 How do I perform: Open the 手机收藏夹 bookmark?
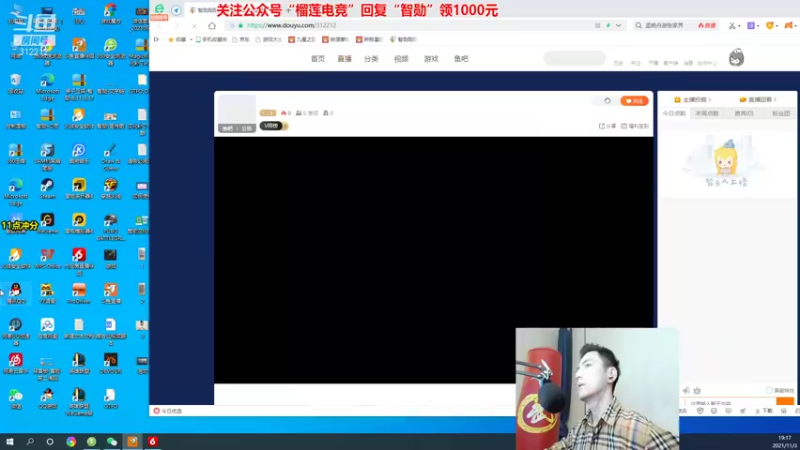[x=211, y=39]
